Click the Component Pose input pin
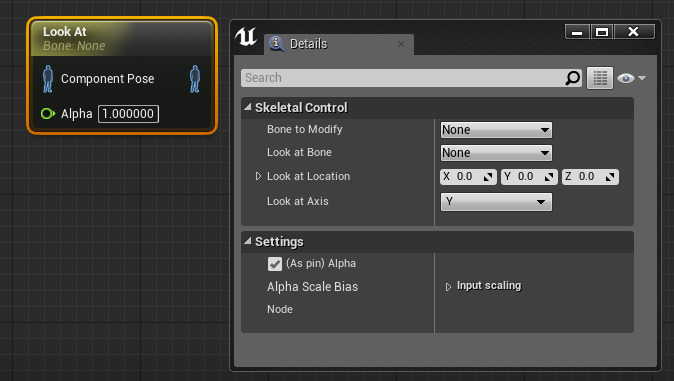Screen dimensions: 674x381 pos(48,79)
